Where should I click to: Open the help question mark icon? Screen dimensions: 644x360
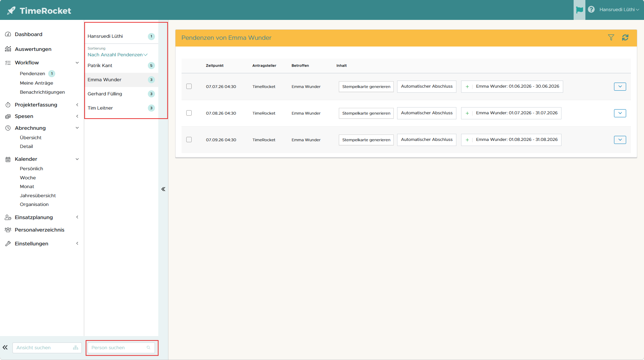pos(591,9)
